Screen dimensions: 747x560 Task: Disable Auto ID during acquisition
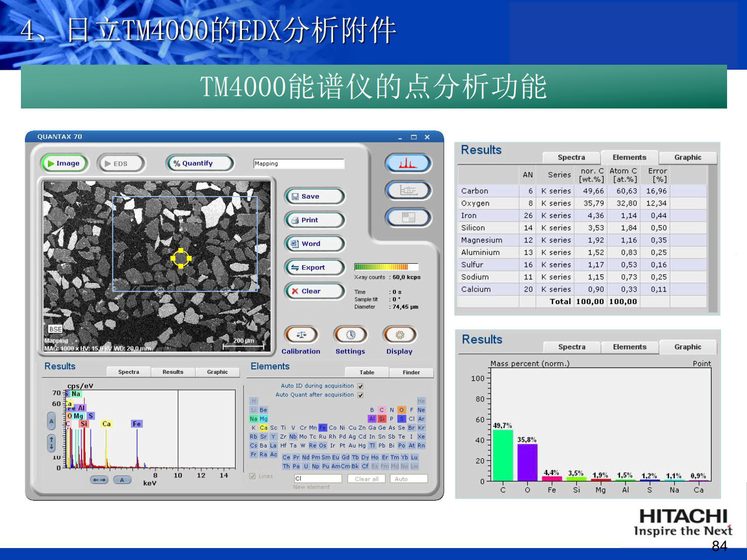(x=360, y=386)
